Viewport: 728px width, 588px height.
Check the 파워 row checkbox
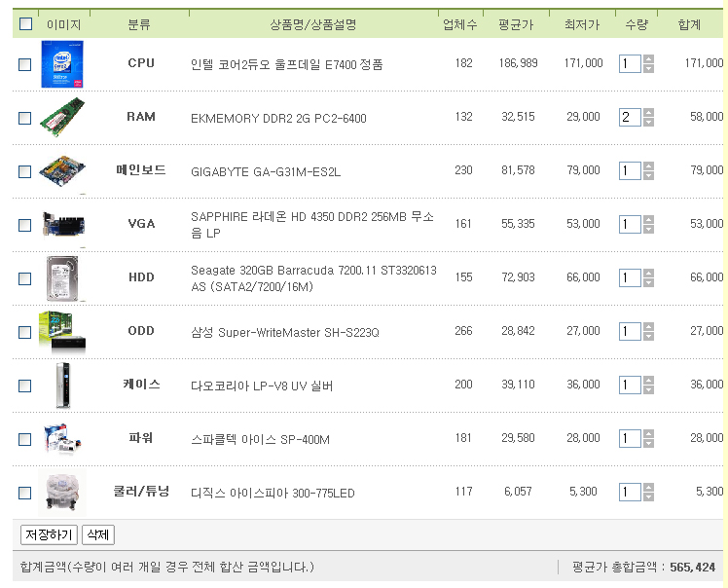[x=24, y=439]
